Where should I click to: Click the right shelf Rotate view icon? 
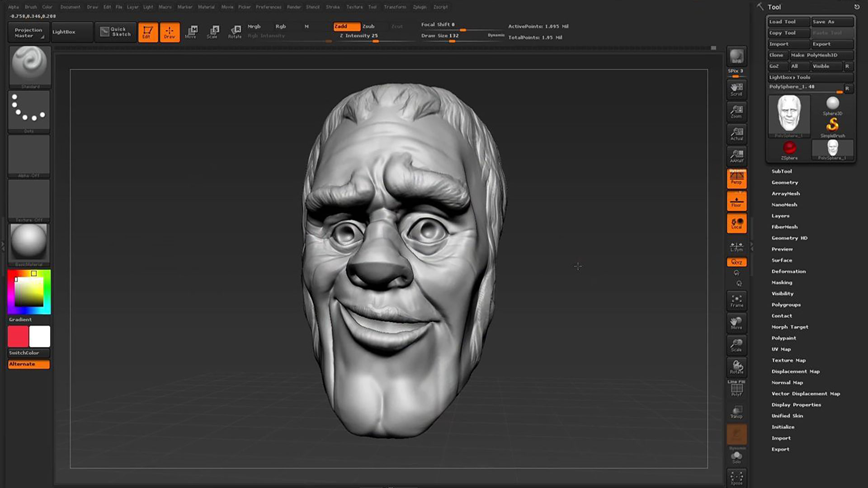(736, 367)
